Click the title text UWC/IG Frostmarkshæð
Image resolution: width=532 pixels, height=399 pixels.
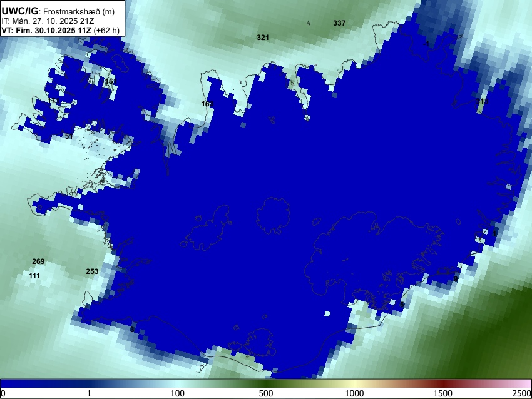click(x=58, y=11)
